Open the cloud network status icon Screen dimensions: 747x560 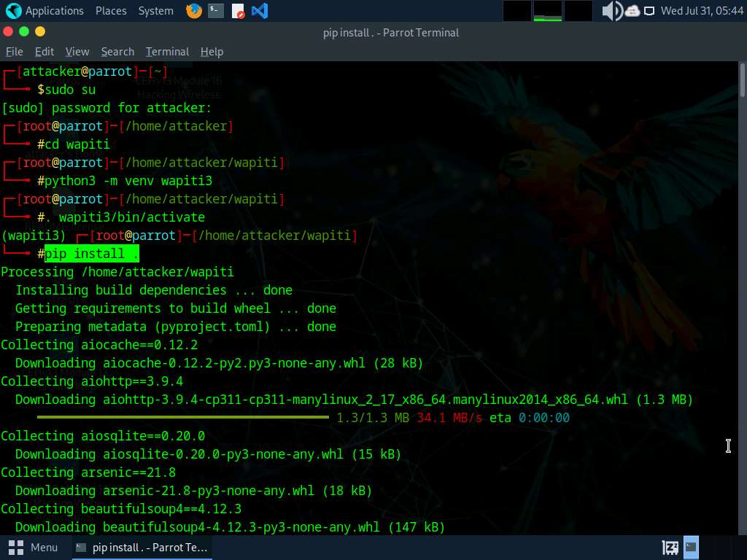tap(632, 11)
